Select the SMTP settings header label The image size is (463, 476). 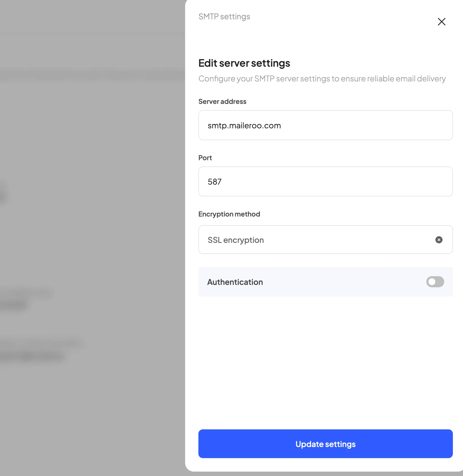tap(224, 17)
